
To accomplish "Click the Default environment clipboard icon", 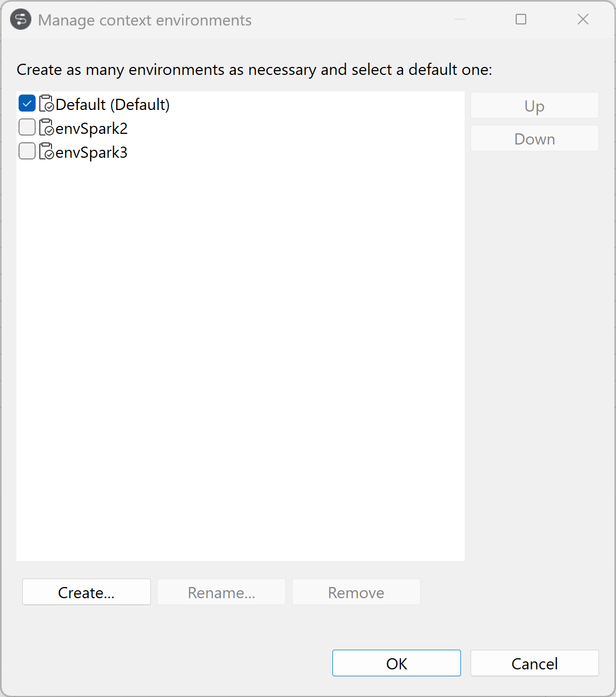I will pyautogui.click(x=47, y=104).
